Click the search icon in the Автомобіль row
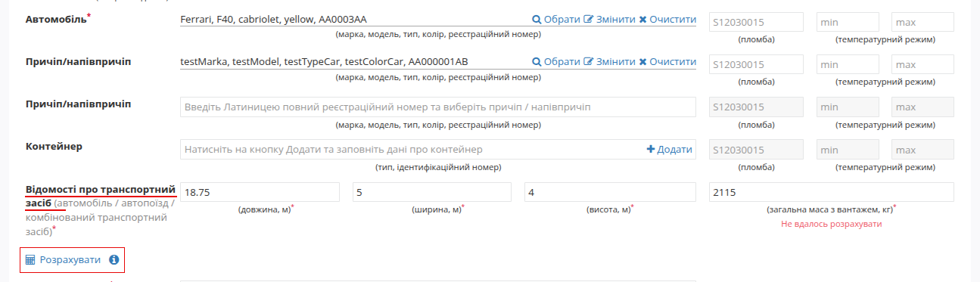Screen dimensions: 980x282 point(537,20)
